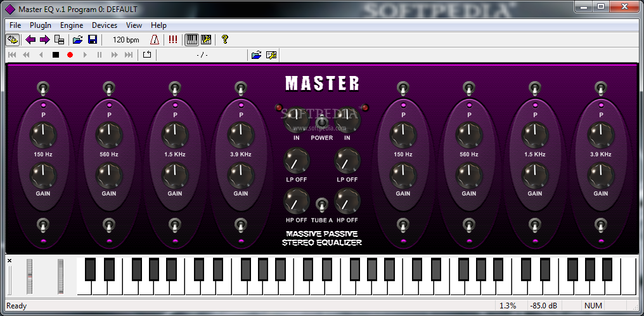Open the program list icon

(59, 40)
